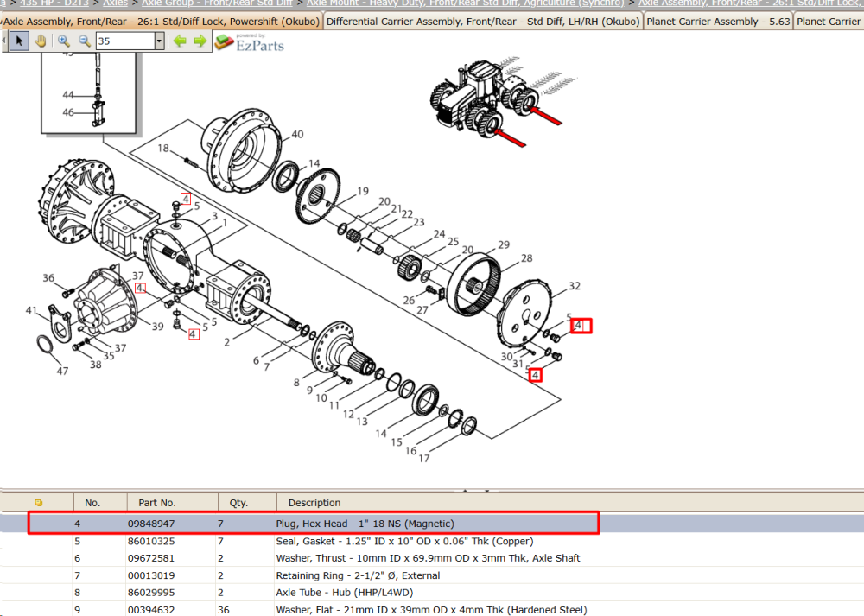Click callout 29 on the diagram
Image resolution: width=864 pixels, height=616 pixels.
click(504, 244)
